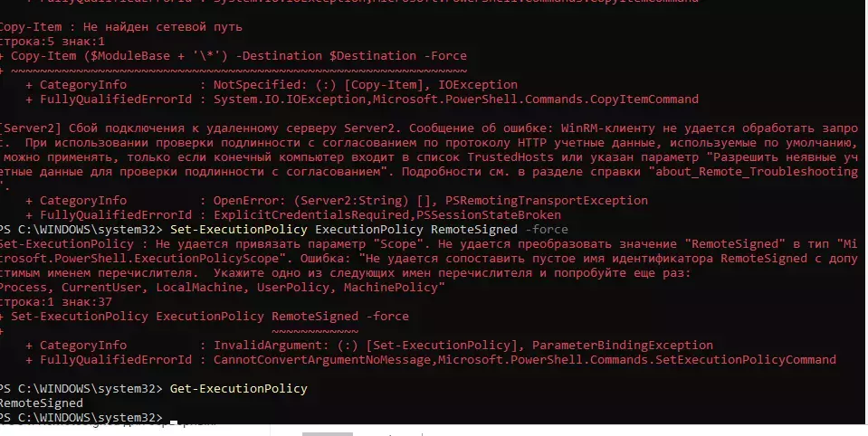Click 'UserPolicy' in the enumerator names list

293,287
